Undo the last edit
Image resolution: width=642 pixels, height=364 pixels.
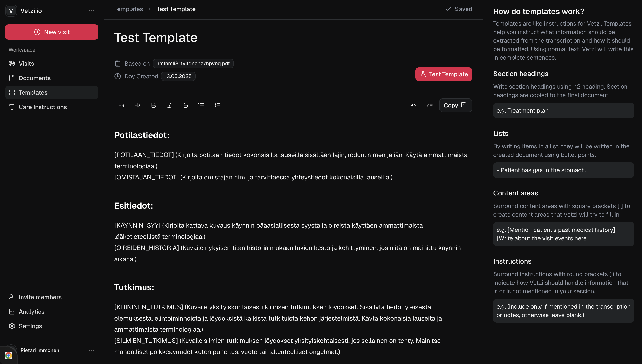[x=413, y=105]
